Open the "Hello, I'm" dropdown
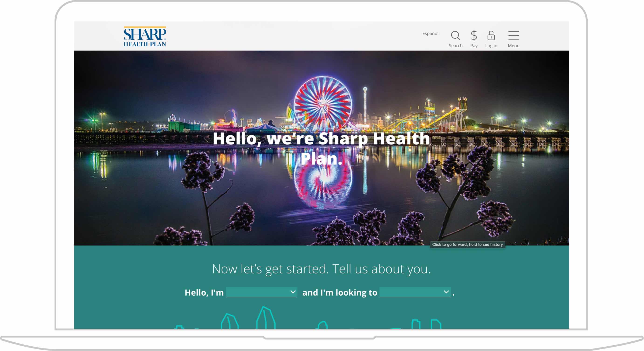Screen dimensions: 644x351 click(x=261, y=292)
